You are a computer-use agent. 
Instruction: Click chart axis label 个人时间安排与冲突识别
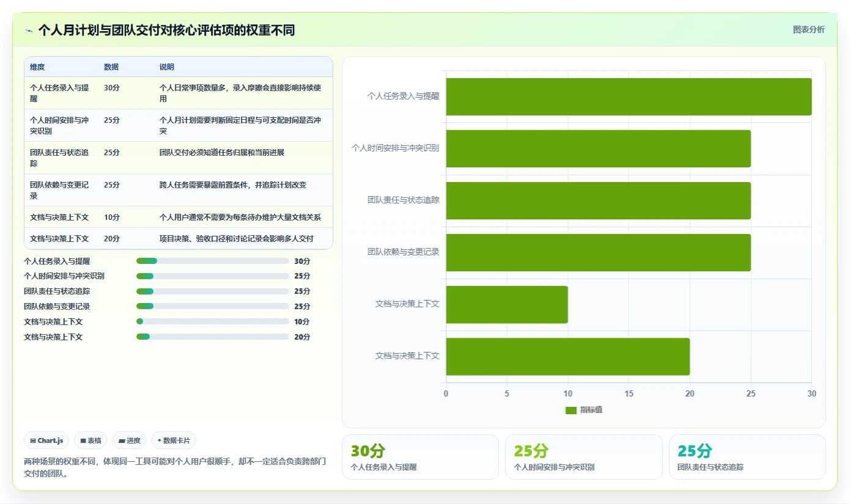click(x=395, y=148)
